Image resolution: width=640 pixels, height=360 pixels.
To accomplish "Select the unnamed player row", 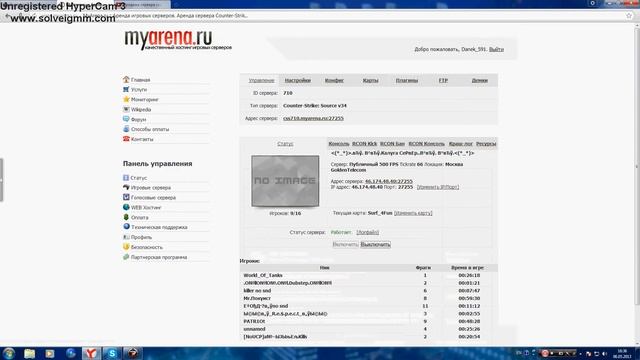I will 369,329.
